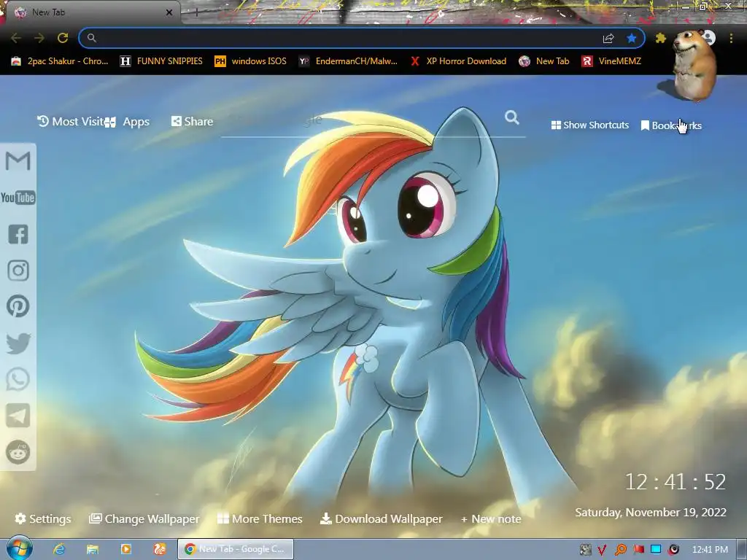Click the orange app icon on the taskbar
The height and width of the screenshot is (560, 747).
pos(160,550)
